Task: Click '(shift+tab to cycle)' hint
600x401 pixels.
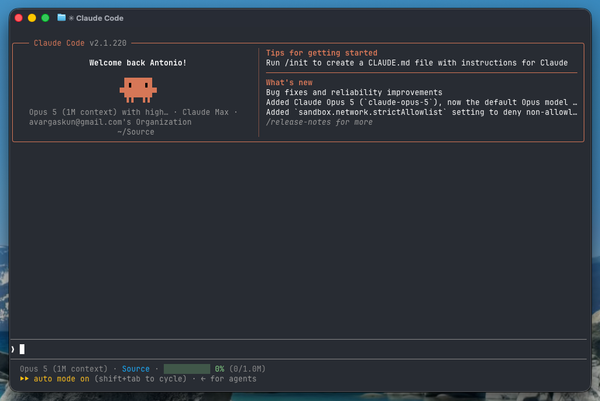Action: tap(140, 379)
